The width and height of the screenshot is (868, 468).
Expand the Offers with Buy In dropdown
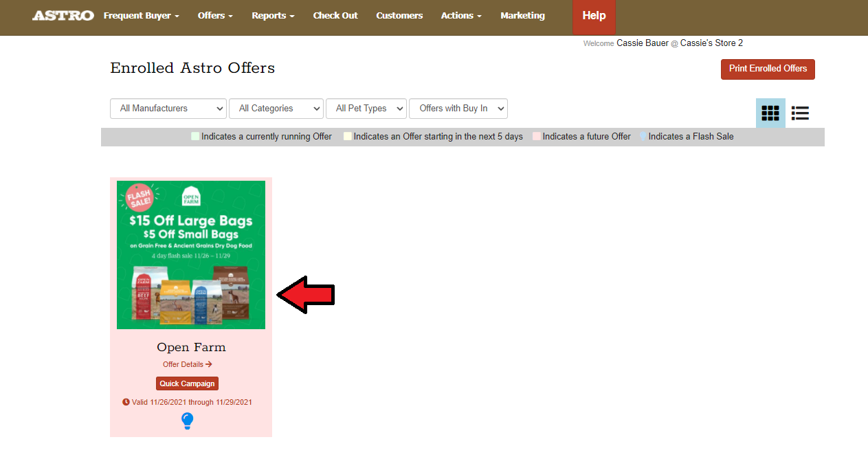pyautogui.click(x=458, y=109)
